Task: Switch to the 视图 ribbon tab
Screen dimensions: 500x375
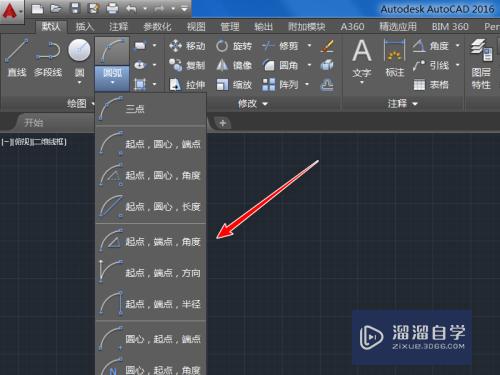Action: (x=196, y=27)
